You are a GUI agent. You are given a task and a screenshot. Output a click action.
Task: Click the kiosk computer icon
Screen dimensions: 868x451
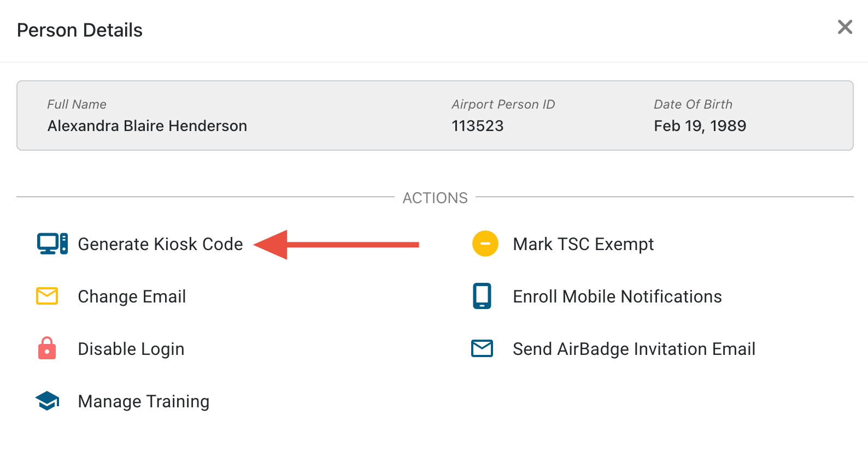pyautogui.click(x=52, y=244)
